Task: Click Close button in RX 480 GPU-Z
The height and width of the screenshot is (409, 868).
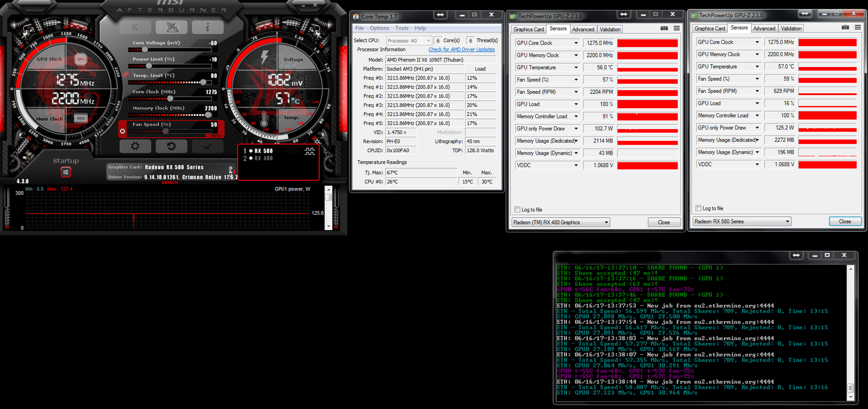Action: (x=664, y=222)
